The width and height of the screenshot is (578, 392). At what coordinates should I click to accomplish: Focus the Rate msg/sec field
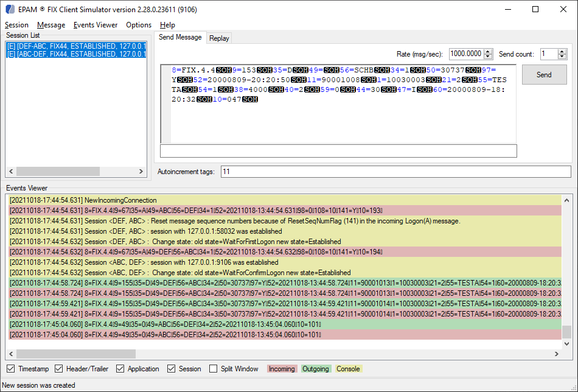tap(466, 54)
